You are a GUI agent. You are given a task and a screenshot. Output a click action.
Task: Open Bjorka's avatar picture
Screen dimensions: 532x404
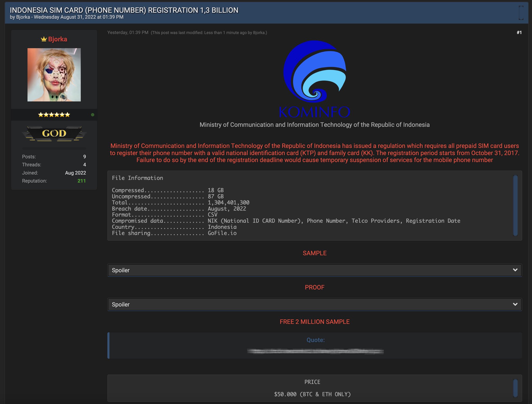tap(54, 75)
